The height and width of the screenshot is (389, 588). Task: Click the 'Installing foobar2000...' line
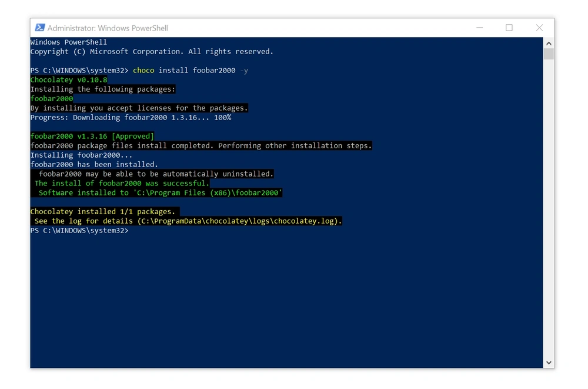point(81,155)
